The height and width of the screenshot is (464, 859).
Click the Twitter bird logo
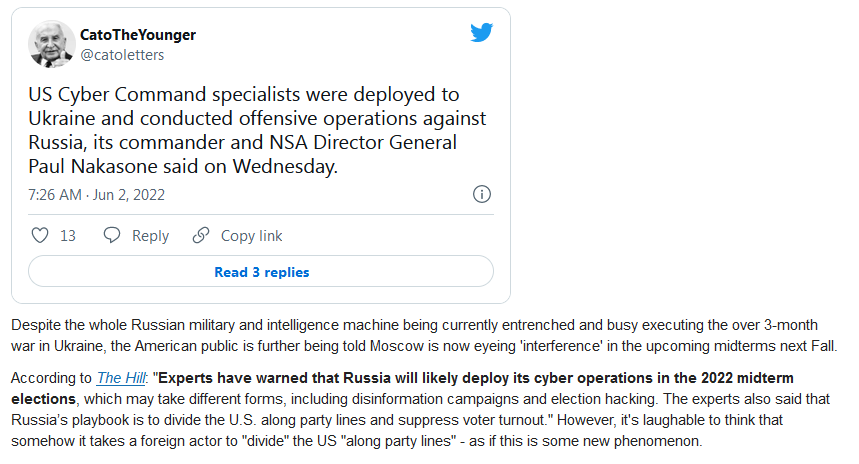pyautogui.click(x=482, y=32)
